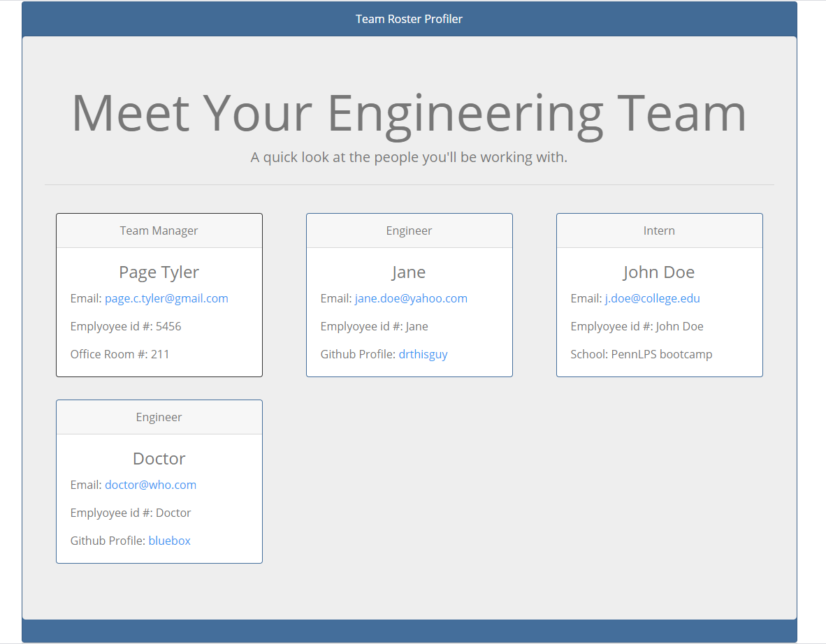Open email link doctor@who.com
The width and height of the screenshot is (826, 644).
click(x=151, y=485)
